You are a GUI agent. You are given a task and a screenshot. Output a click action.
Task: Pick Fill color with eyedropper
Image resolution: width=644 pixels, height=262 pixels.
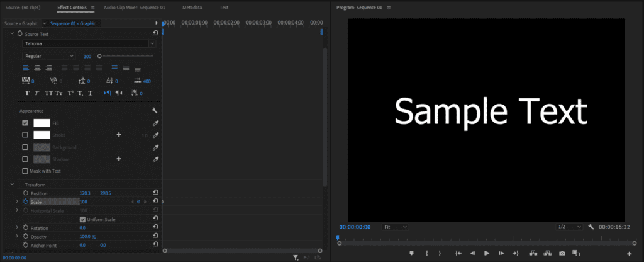[155, 123]
